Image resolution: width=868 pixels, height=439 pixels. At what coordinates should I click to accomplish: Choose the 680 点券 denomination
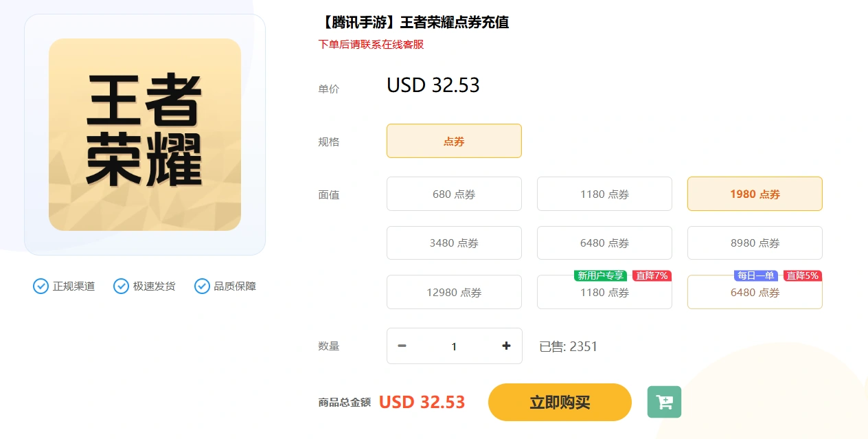coord(454,194)
